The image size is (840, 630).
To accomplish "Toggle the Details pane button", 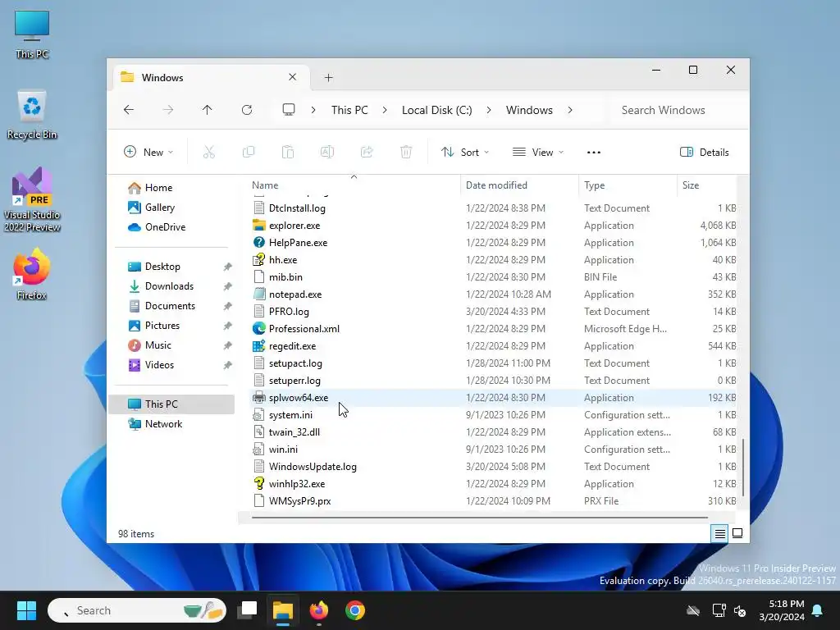I will coord(704,152).
